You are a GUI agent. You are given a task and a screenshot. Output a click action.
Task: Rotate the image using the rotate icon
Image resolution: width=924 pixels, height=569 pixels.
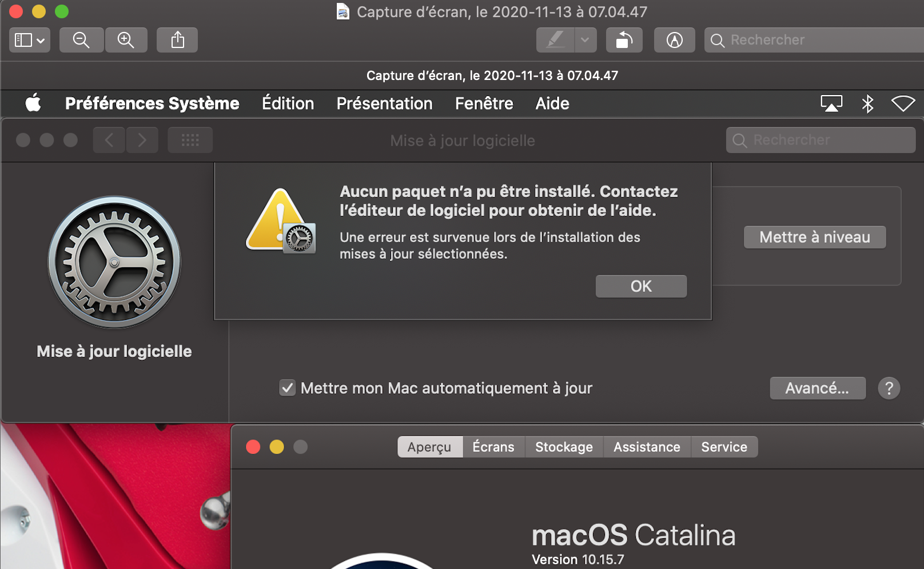[x=624, y=40]
